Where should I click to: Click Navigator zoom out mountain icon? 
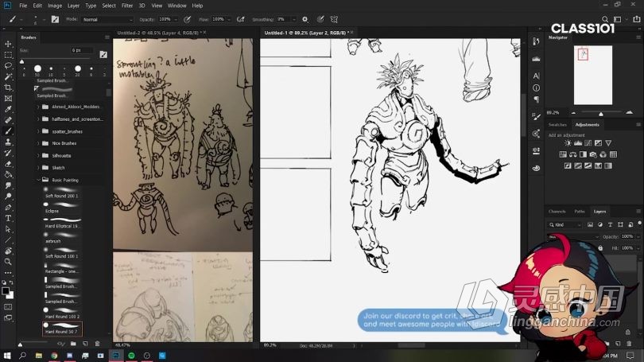[573, 113]
